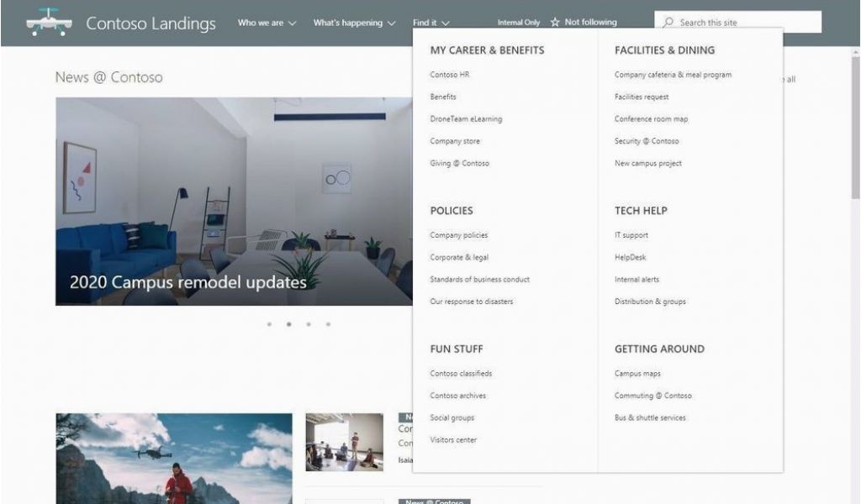Click the Internal Only label
The width and height of the screenshot is (861, 504).
[x=518, y=23]
